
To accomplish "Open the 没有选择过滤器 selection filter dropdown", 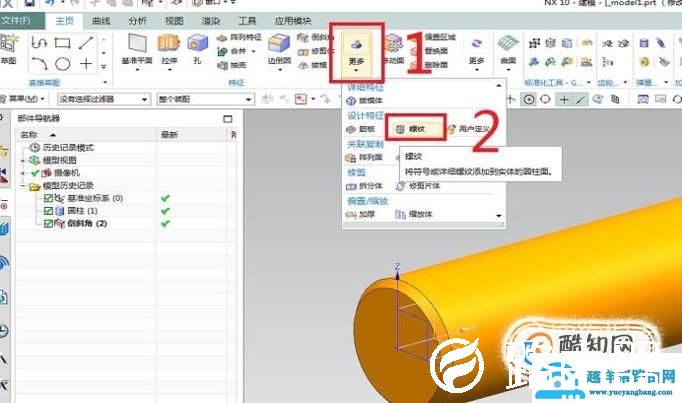I will click(104, 100).
